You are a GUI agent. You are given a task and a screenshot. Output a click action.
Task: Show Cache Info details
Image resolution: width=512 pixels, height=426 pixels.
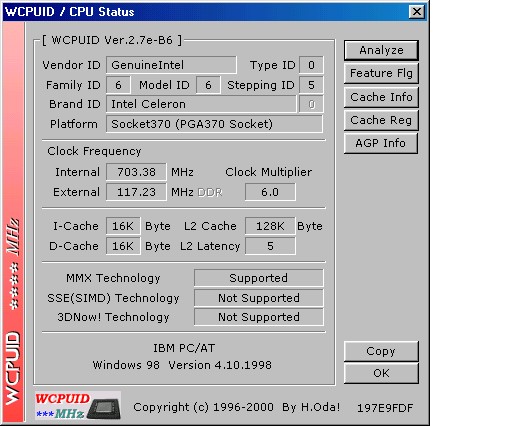point(381,97)
